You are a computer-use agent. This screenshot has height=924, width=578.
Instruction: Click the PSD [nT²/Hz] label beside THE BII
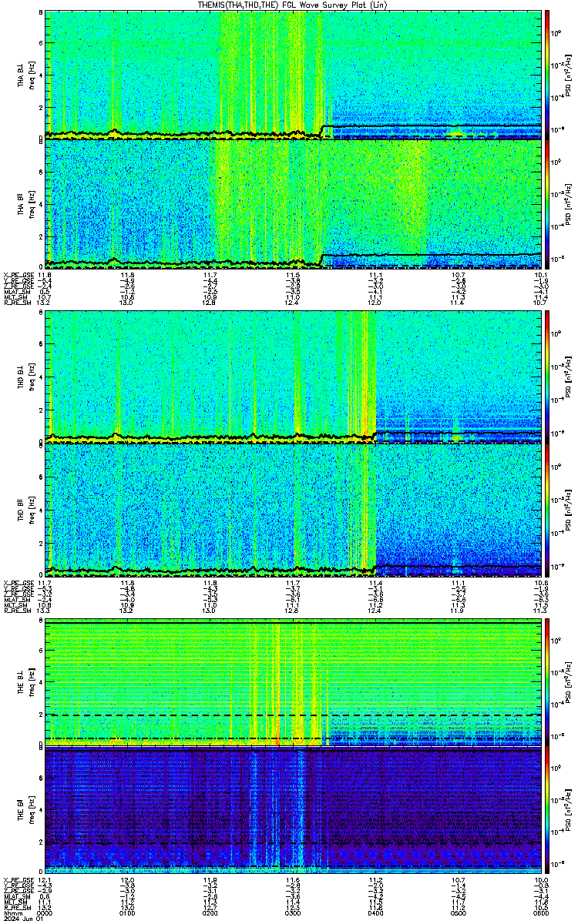(567, 809)
